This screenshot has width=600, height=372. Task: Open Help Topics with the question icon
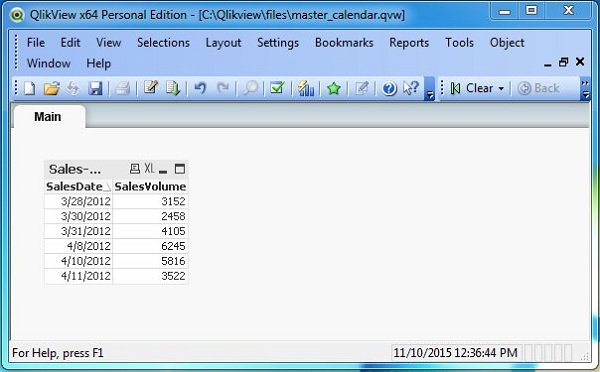[x=390, y=89]
